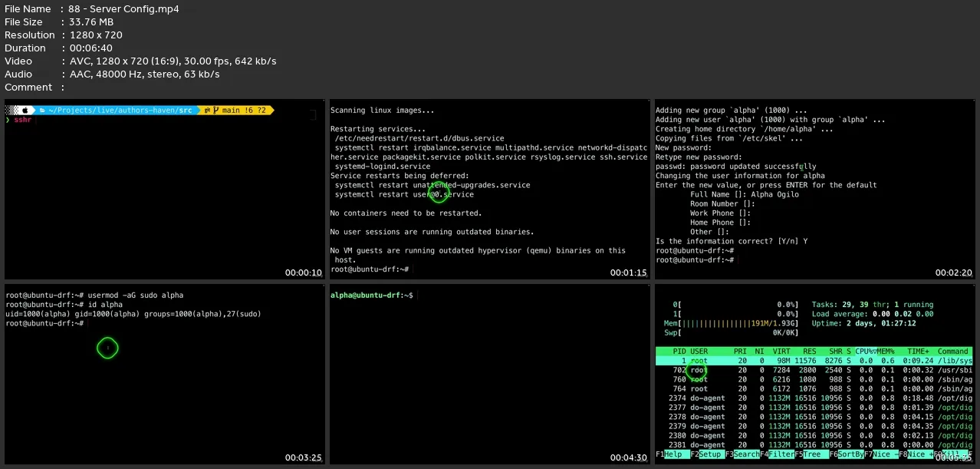
Task: Select the htop process row with PID 702
Action: pos(814,370)
